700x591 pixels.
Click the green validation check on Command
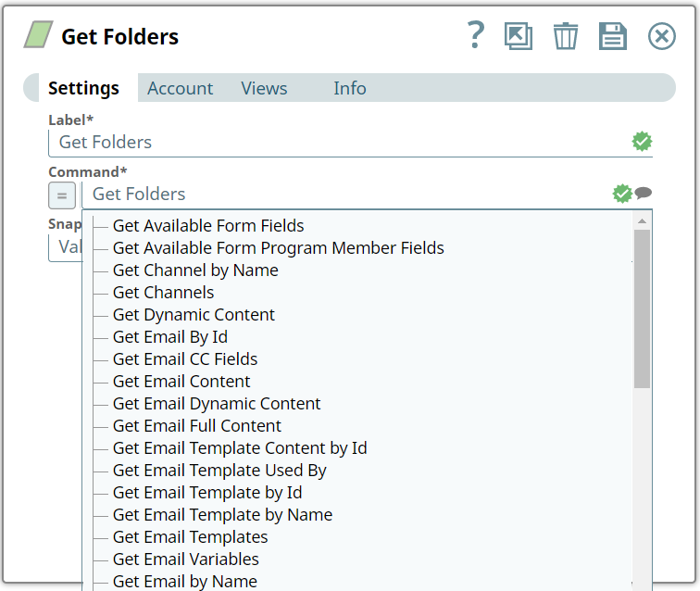(x=622, y=194)
